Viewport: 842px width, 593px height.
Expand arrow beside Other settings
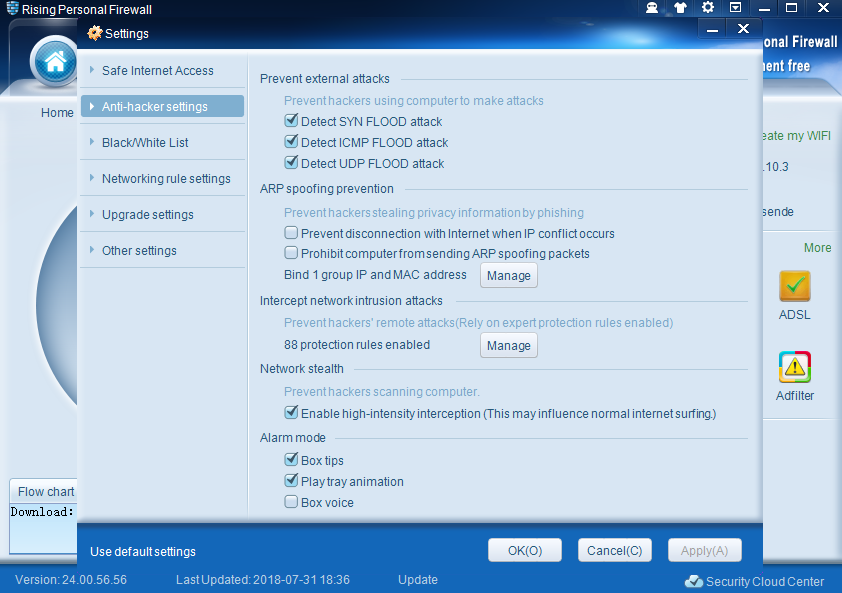pos(92,250)
